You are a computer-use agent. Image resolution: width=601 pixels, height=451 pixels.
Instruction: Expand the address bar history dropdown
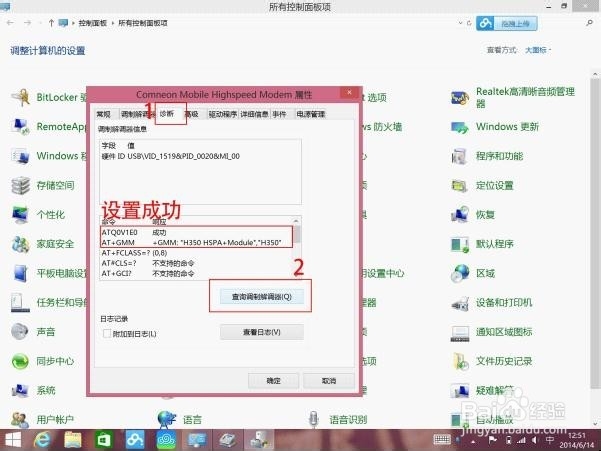(x=460, y=23)
